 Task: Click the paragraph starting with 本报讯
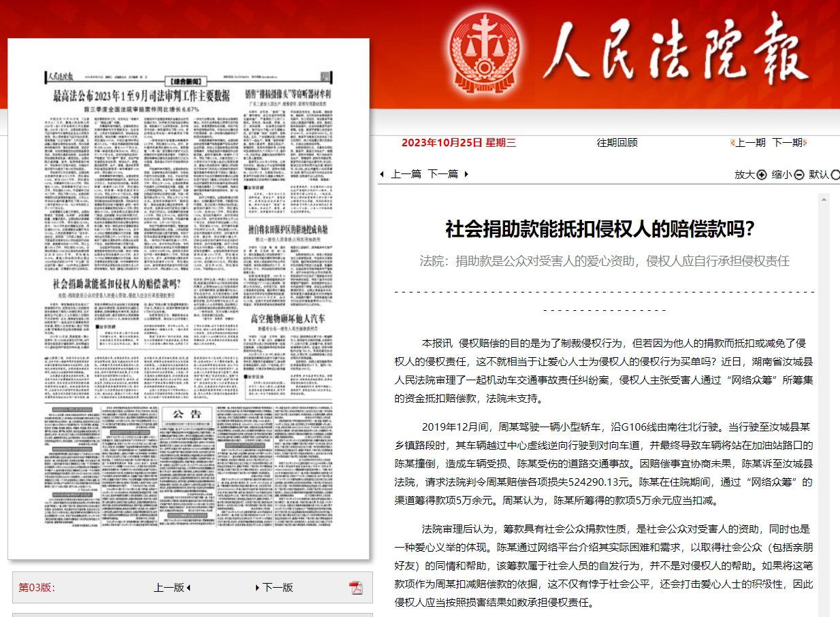point(604,371)
